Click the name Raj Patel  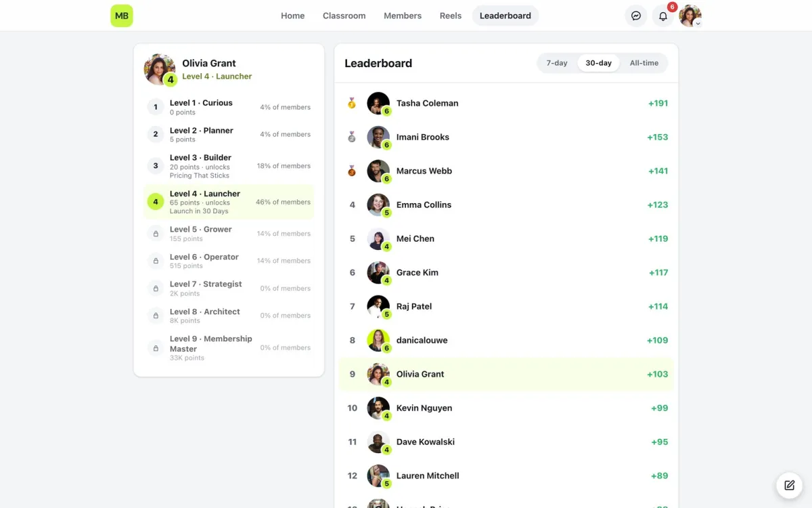pyautogui.click(x=414, y=306)
